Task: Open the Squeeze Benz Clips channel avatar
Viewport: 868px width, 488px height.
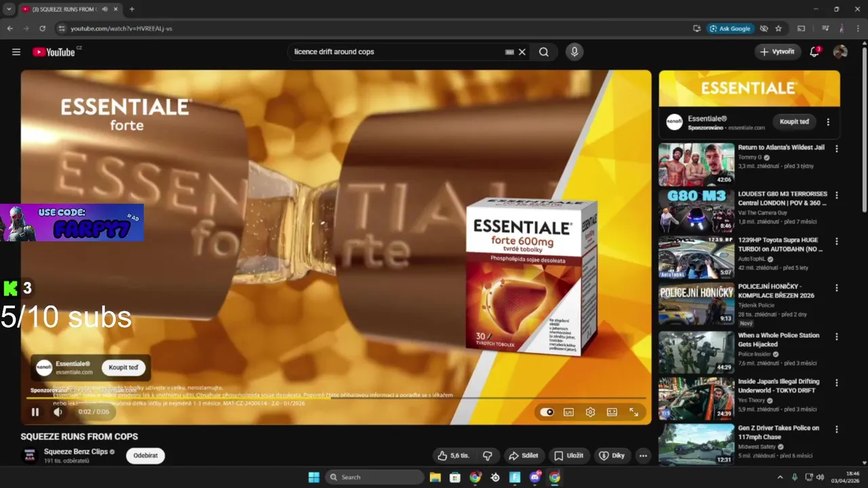Action: coord(30,455)
